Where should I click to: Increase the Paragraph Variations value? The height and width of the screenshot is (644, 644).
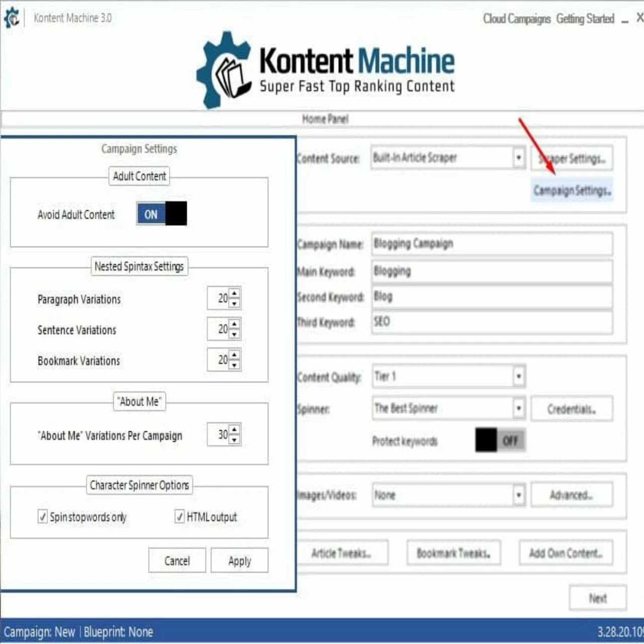(x=234, y=293)
